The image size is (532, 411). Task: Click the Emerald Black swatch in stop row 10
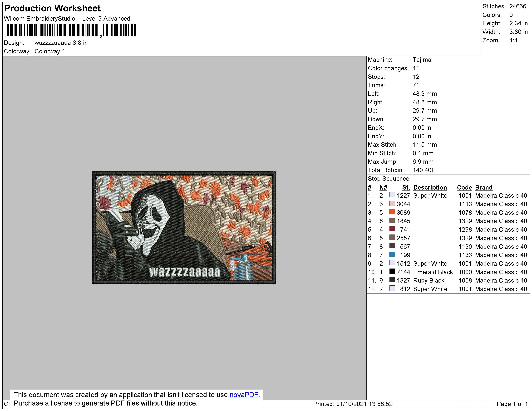[392, 271]
